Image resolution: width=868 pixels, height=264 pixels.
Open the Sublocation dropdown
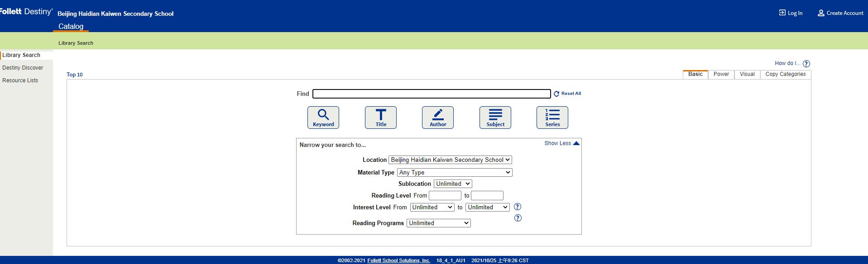(x=453, y=184)
